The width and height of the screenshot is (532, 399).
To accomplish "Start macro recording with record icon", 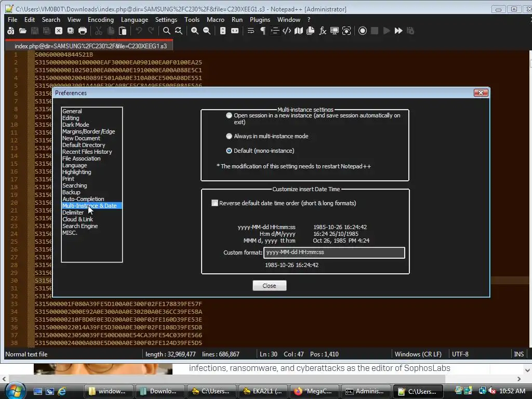I will 362,31.
